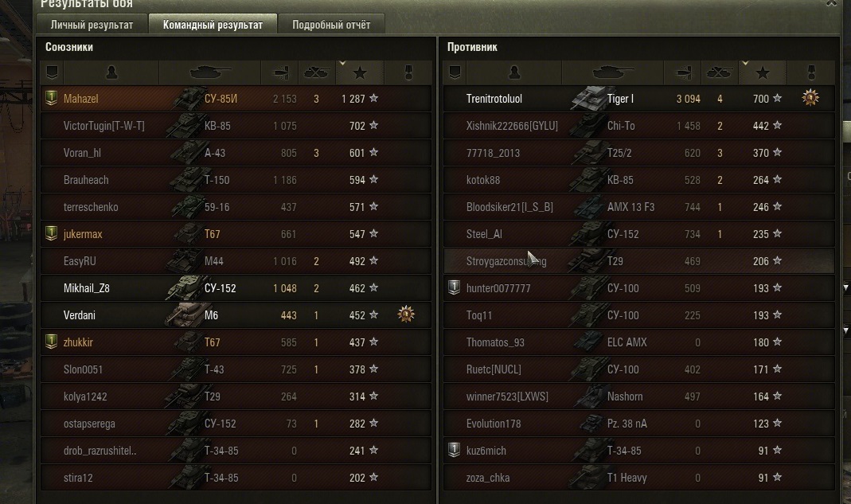The width and height of the screenshot is (851, 504).
Task: Click Trenitrotoluol's achievement medal icon
Action: 810,98
